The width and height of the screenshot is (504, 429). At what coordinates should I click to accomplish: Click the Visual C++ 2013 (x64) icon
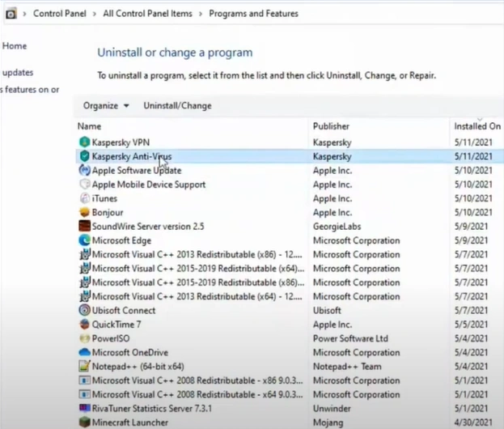(84, 296)
